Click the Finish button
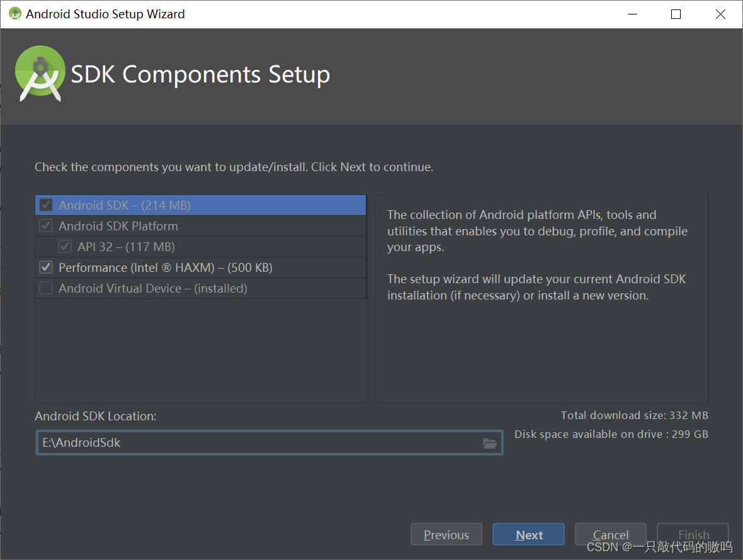The height and width of the screenshot is (560, 743). [693, 534]
